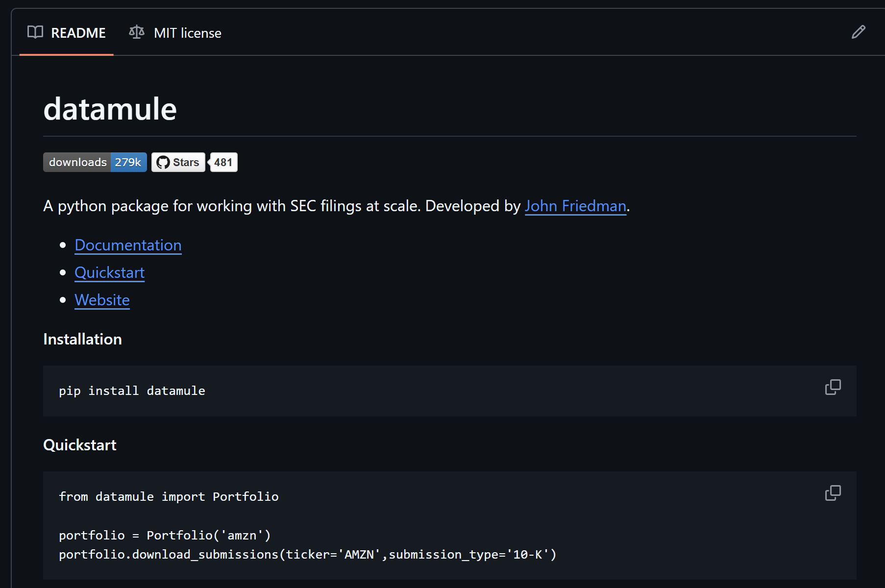Open the Documentation link
Image resolution: width=885 pixels, height=588 pixels.
click(x=128, y=245)
